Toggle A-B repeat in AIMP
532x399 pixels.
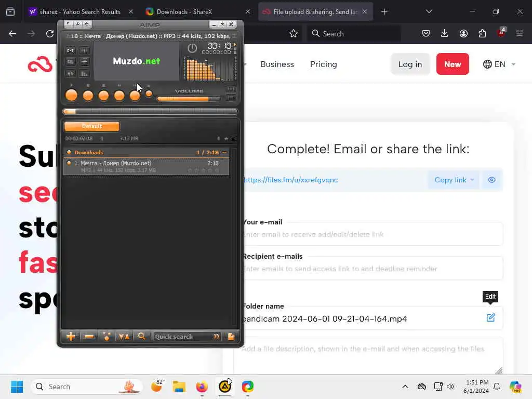click(70, 50)
